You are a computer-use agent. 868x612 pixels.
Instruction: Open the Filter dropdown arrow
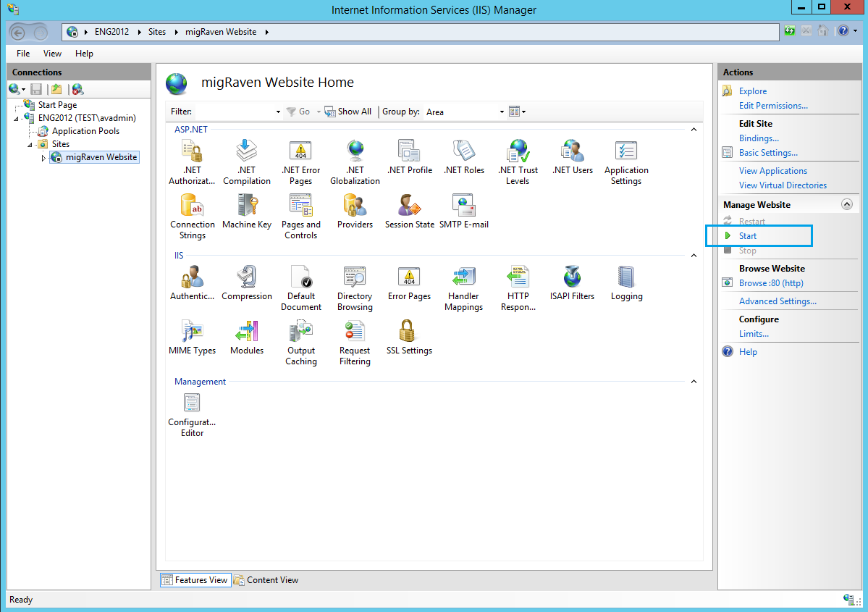tap(278, 112)
